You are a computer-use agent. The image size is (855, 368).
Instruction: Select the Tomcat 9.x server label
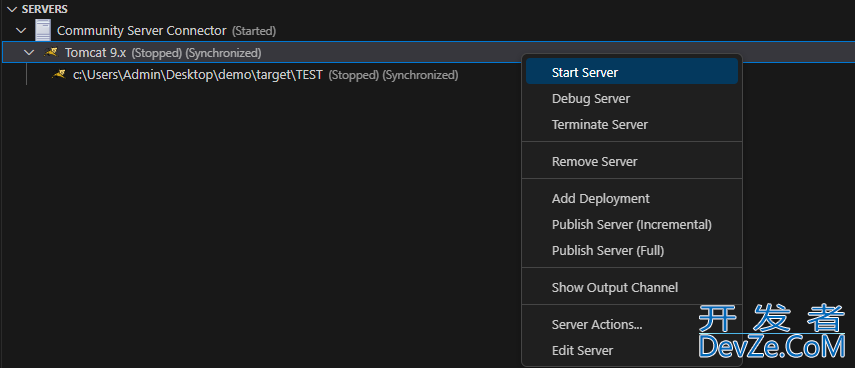click(x=96, y=53)
